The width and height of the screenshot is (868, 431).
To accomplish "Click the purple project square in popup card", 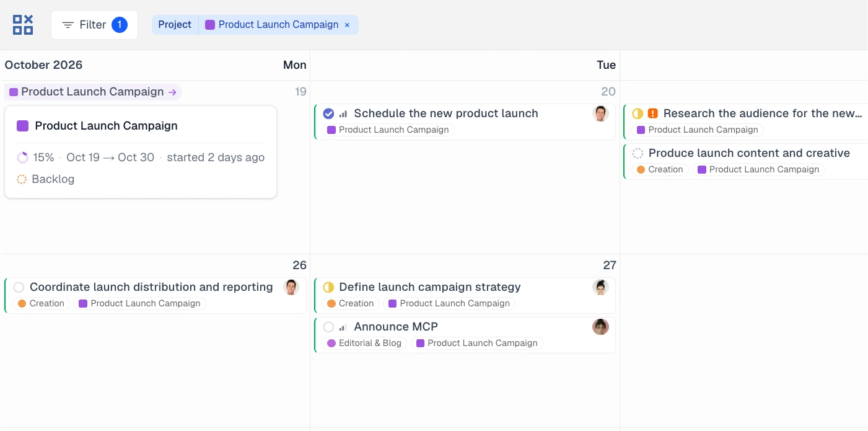I will coord(22,126).
